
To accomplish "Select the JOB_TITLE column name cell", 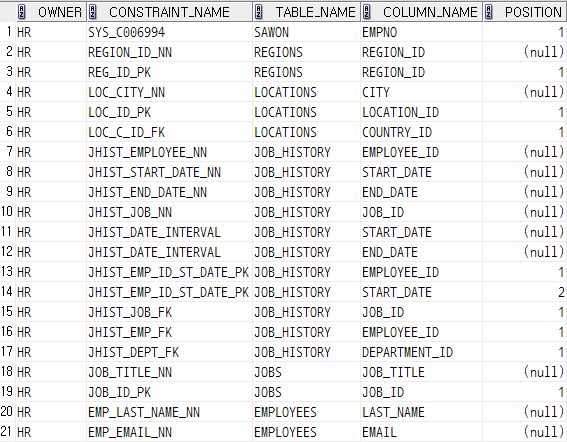I will [x=422, y=372].
